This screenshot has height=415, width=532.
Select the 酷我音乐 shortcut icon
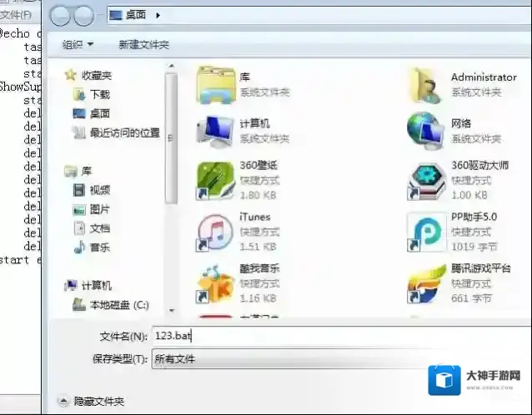point(215,284)
